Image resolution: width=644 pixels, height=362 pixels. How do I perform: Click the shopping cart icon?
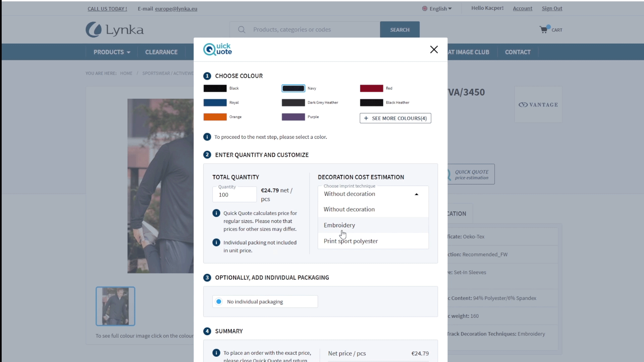tap(543, 29)
